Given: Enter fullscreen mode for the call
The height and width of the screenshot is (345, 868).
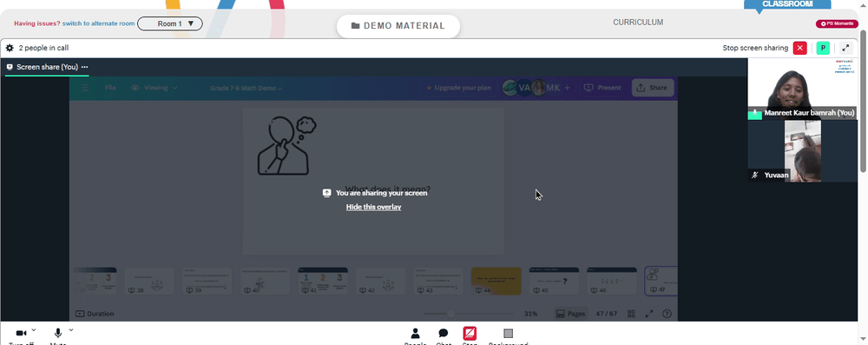Looking at the screenshot, I should coord(845,48).
